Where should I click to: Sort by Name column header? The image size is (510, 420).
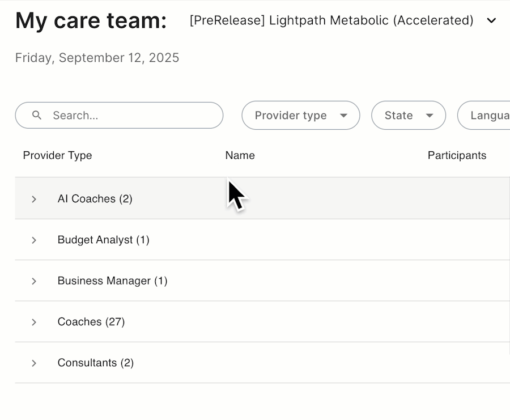tap(240, 155)
